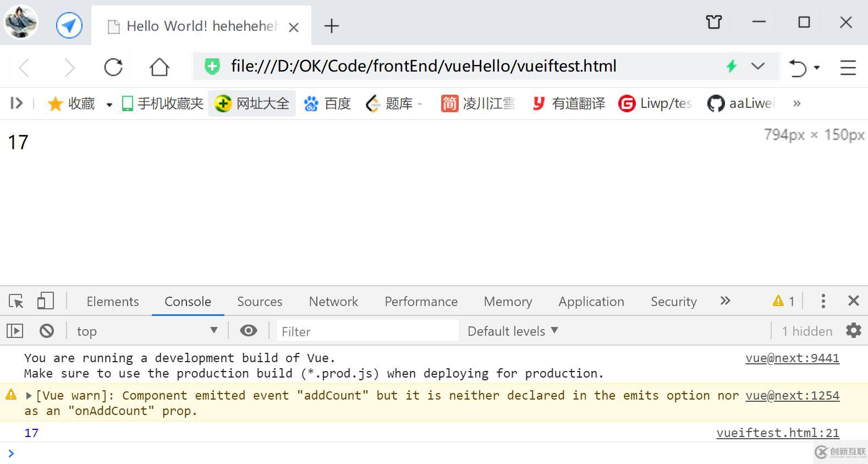The image size is (868, 464).
Task: Show more bookmarks with the chevrons
Action: tap(796, 103)
